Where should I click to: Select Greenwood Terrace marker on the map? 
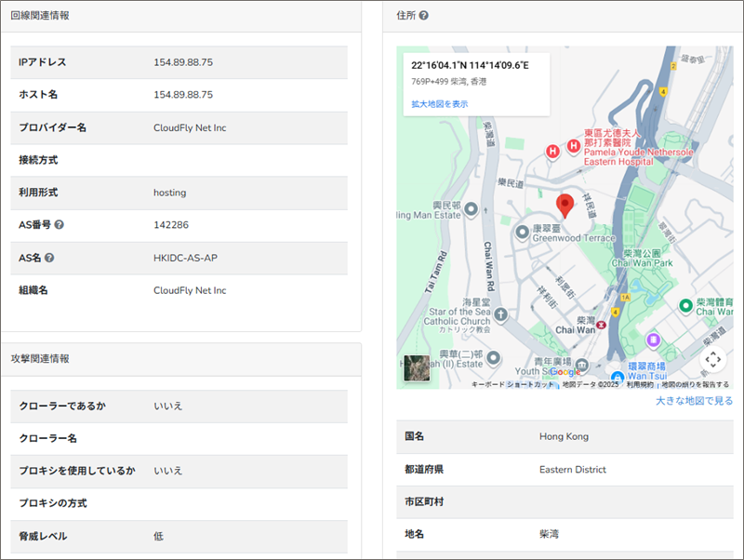click(523, 231)
